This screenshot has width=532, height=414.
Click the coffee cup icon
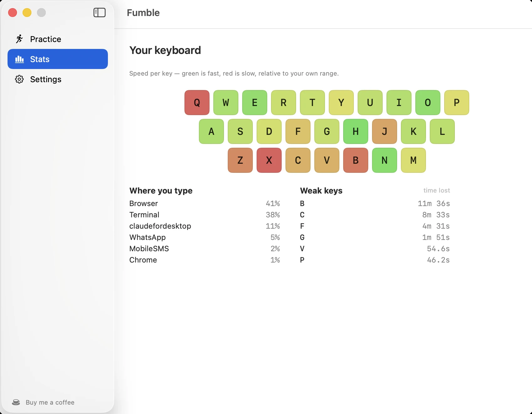point(16,402)
